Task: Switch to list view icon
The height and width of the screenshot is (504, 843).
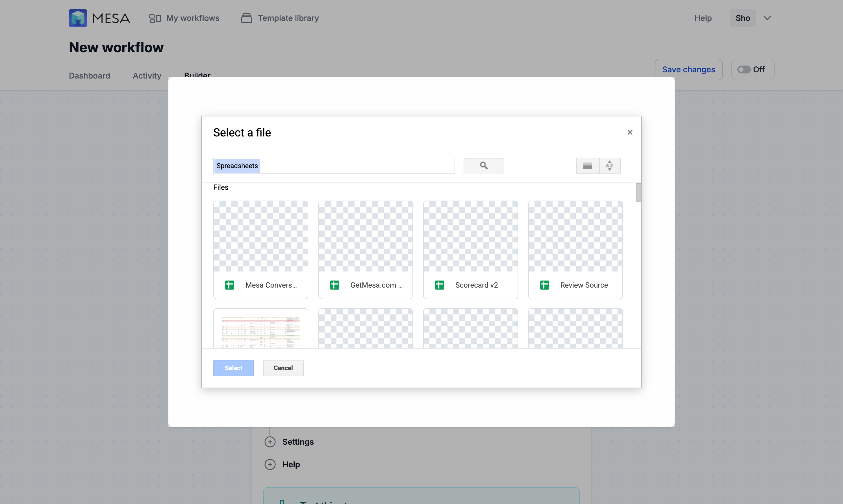Action: pyautogui.click(x=587, y=166)
